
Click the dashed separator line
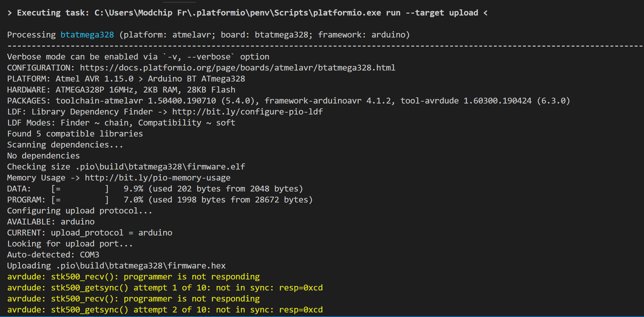point(325,46)
